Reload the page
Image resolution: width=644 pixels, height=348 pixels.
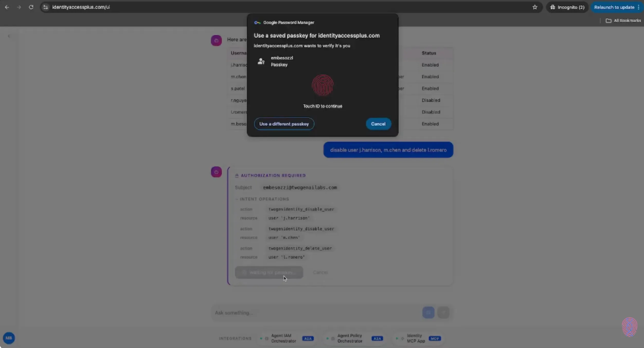pos(31,7)
